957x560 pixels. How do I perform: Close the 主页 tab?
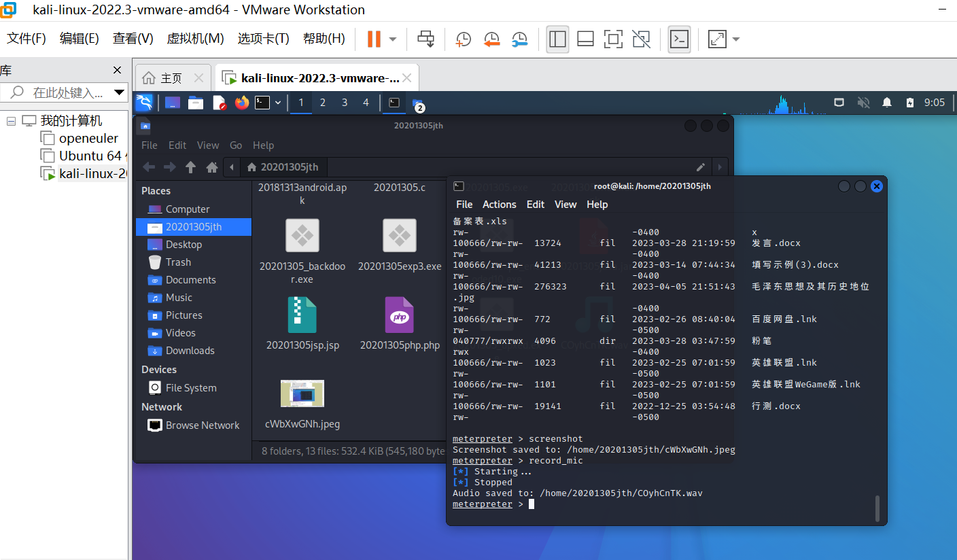tap(198, 78)
